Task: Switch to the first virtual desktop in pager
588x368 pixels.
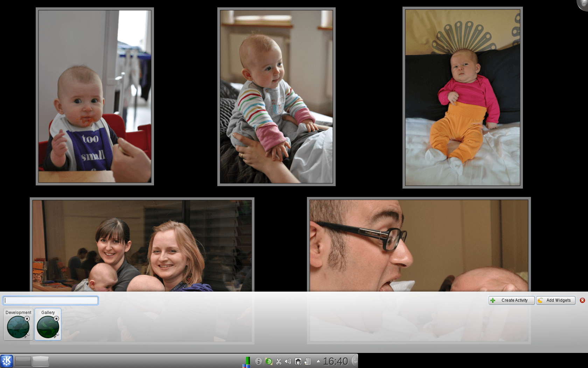Action: pos(23,361)
